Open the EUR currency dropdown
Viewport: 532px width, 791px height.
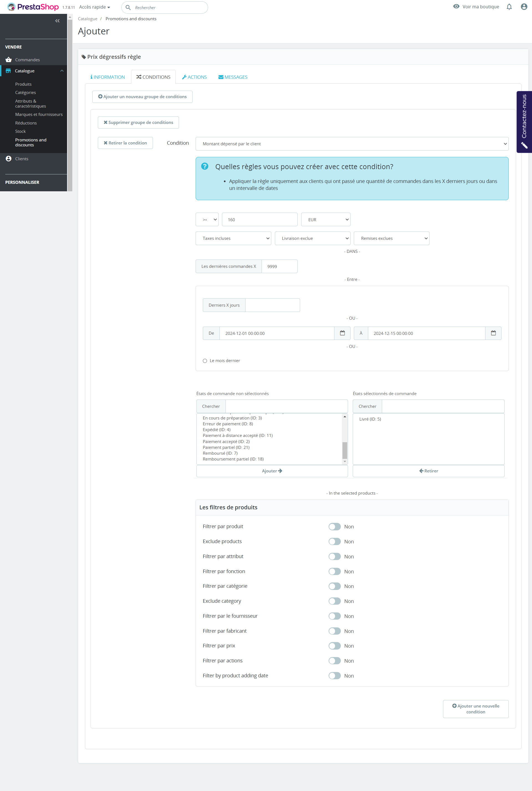[x=325, y=220]
